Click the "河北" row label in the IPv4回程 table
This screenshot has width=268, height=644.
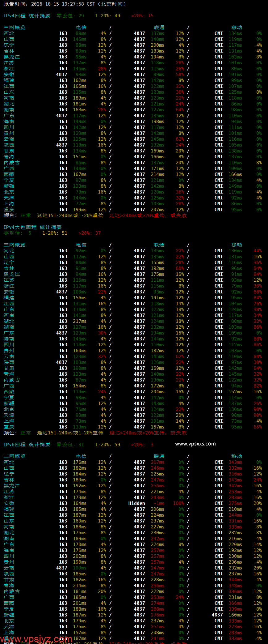9,33
